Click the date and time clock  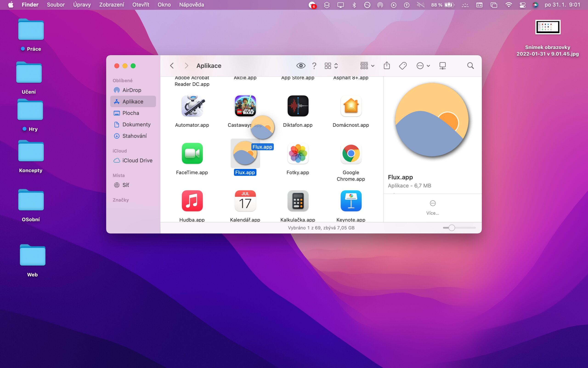(562, 5)
